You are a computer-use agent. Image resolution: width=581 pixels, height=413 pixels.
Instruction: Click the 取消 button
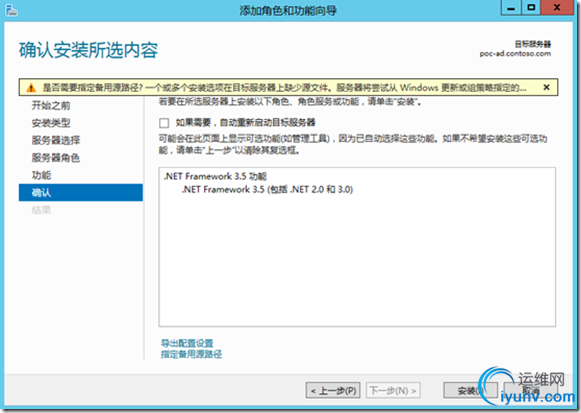pyautogui.click(x=531, y=390)
